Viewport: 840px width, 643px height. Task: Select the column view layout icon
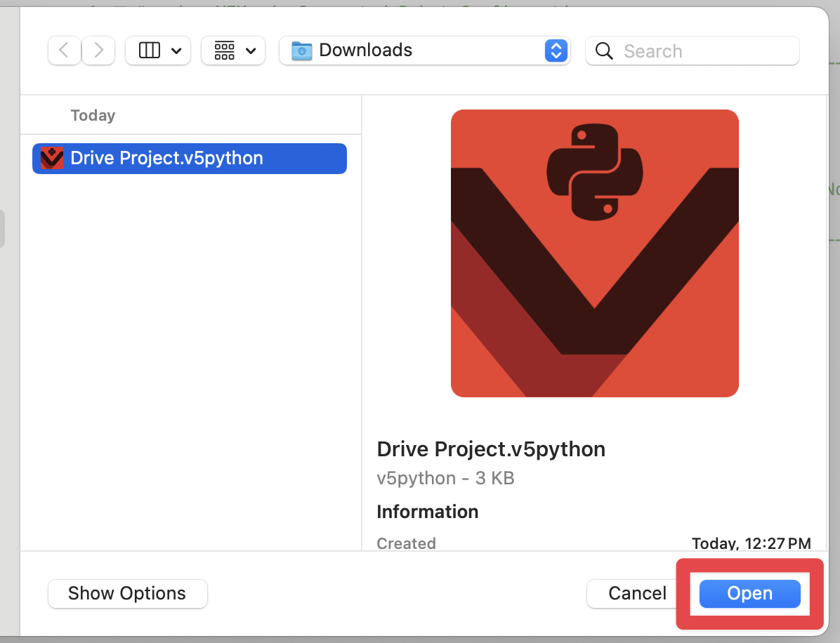coord(149,50)
